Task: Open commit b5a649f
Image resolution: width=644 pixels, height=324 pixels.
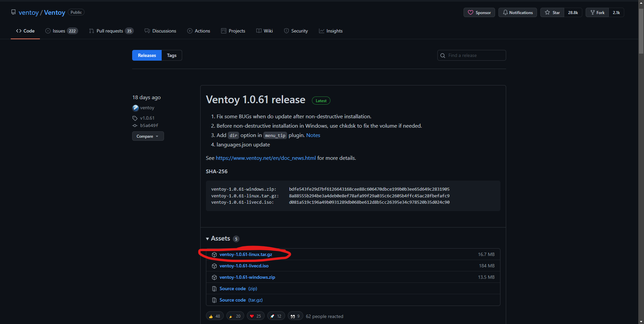Action: coord(149,126)
